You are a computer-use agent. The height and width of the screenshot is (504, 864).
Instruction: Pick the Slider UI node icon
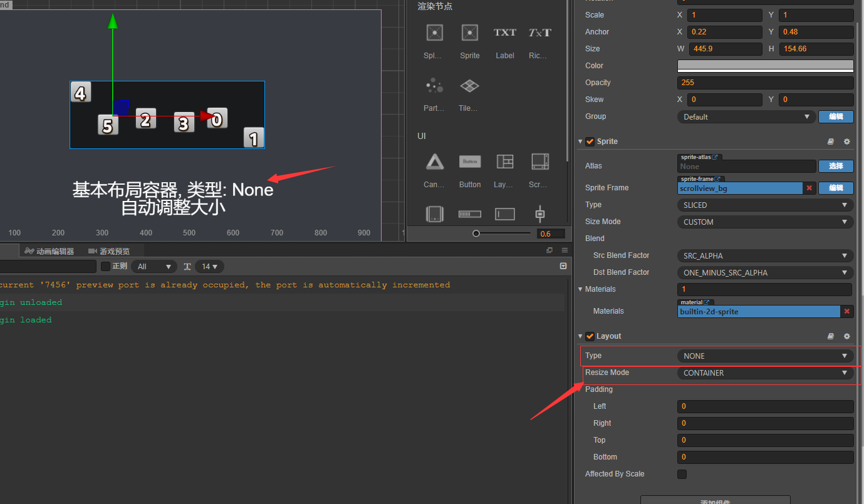(540, 214)
